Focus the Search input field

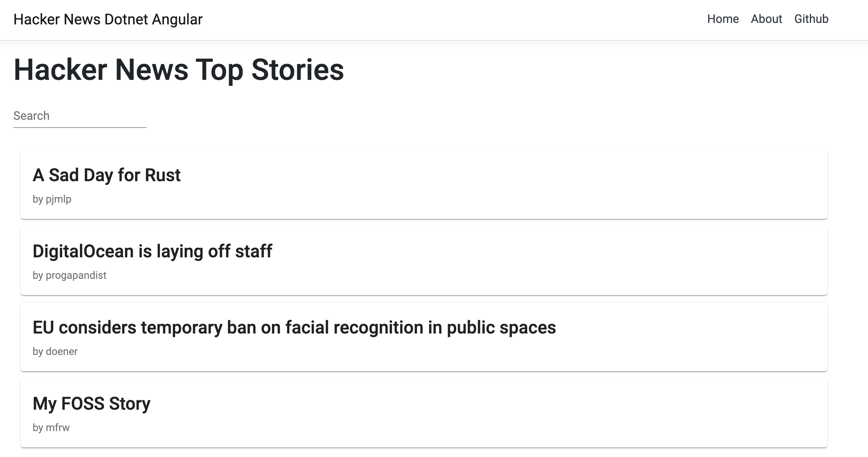80,116
